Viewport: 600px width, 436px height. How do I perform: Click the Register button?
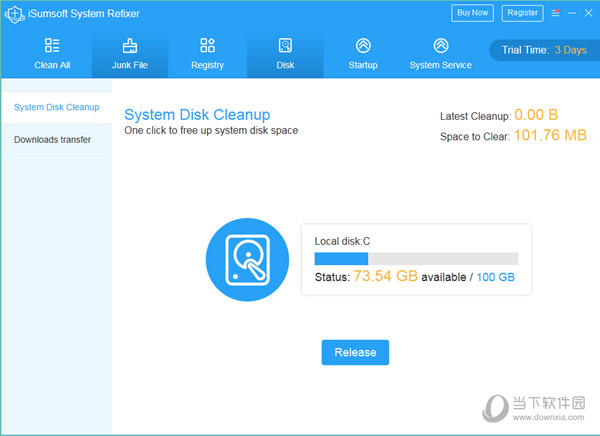(x=522, y=13)
